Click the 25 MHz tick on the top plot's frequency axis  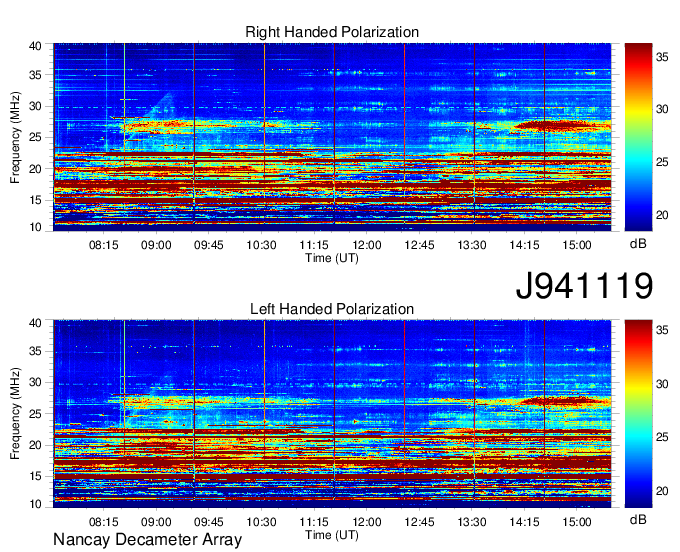35,138
